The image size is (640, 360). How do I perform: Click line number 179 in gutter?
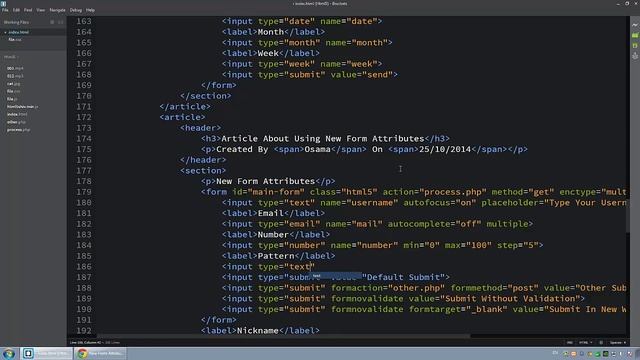[84, 192]
